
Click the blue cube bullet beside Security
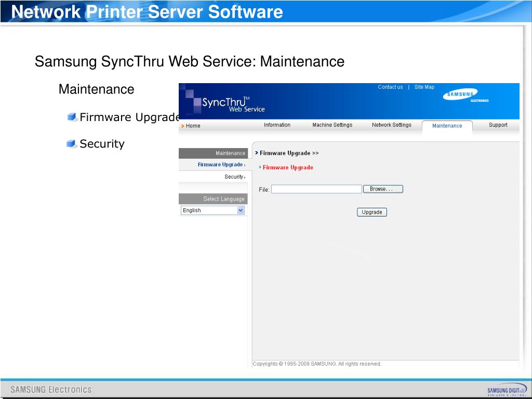click(x=71, y=143)
